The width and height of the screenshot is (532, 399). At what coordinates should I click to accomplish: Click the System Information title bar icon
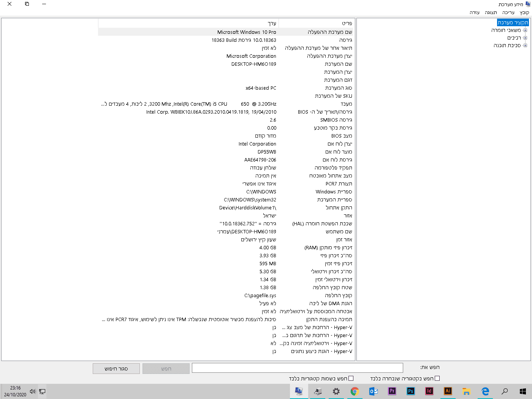click(528, 4)
